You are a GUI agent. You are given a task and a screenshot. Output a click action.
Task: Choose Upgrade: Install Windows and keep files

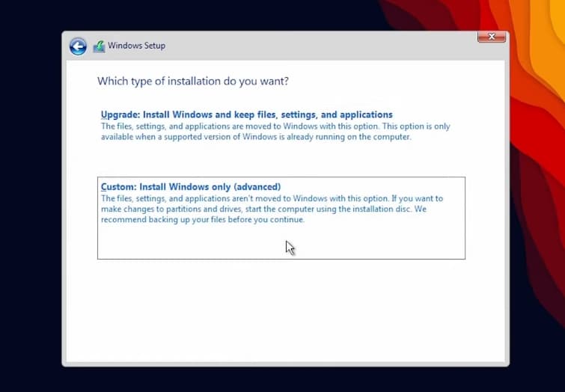click(x=247, y=114)
